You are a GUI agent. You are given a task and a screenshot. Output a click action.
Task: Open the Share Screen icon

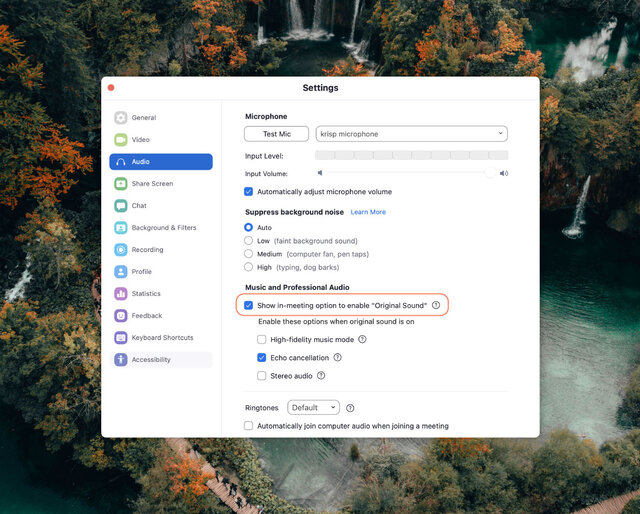click(x=120, y=184)
